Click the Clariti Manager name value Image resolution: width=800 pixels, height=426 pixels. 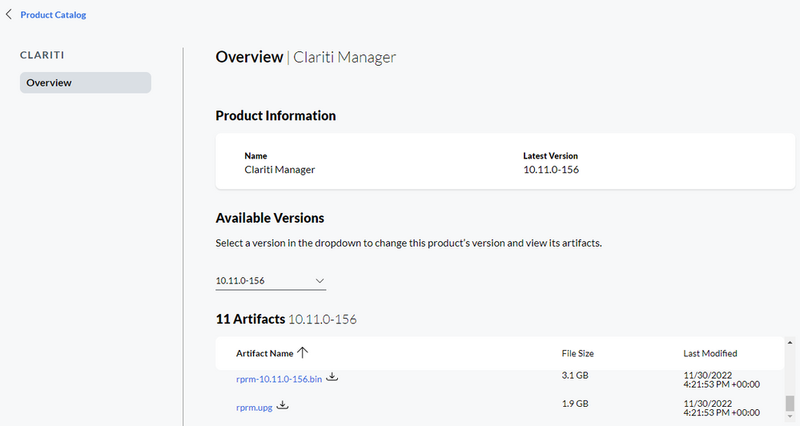click(x=280, y=169)
